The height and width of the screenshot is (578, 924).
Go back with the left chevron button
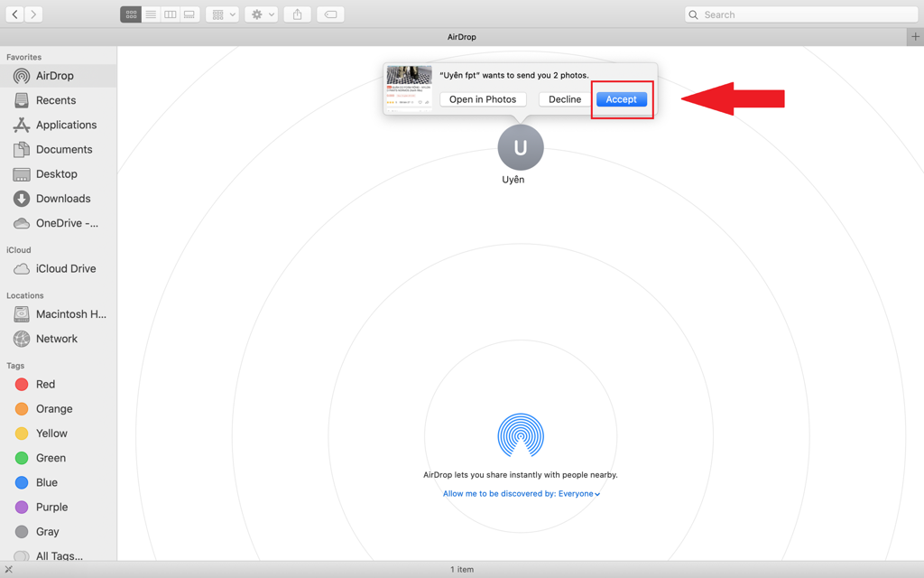click(14, 14)
